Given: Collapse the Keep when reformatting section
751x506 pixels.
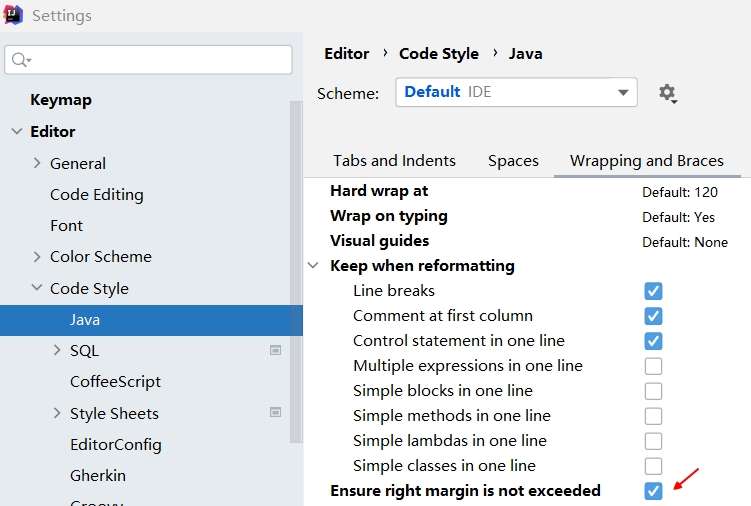Looking at the screenshot, I should [x=314, y=266].
